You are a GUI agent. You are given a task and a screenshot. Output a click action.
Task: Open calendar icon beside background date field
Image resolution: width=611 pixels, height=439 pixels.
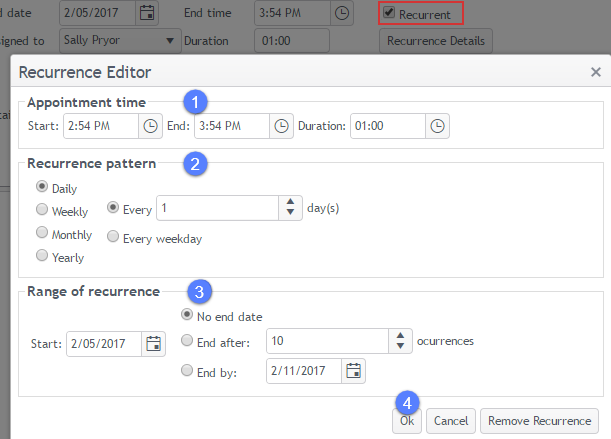tap(147, 13)
